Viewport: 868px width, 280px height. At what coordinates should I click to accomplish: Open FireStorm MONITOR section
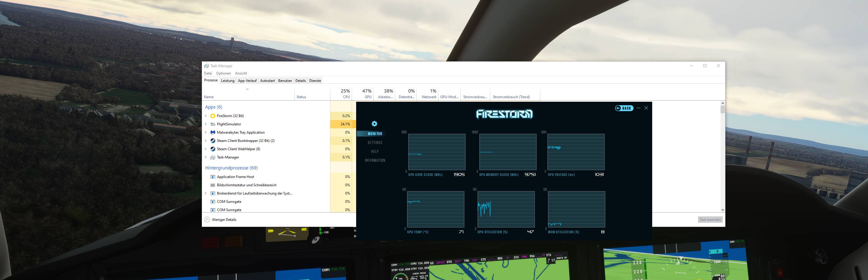point(375,134)
